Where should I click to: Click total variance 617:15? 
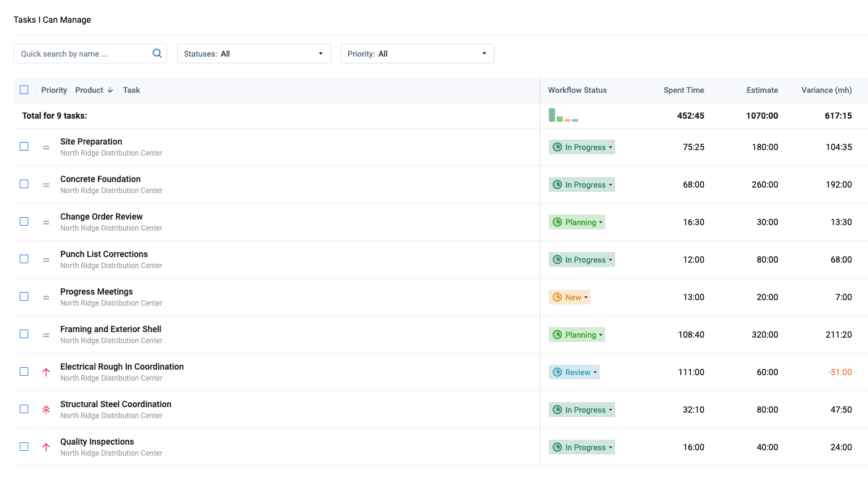pos(837,116)
